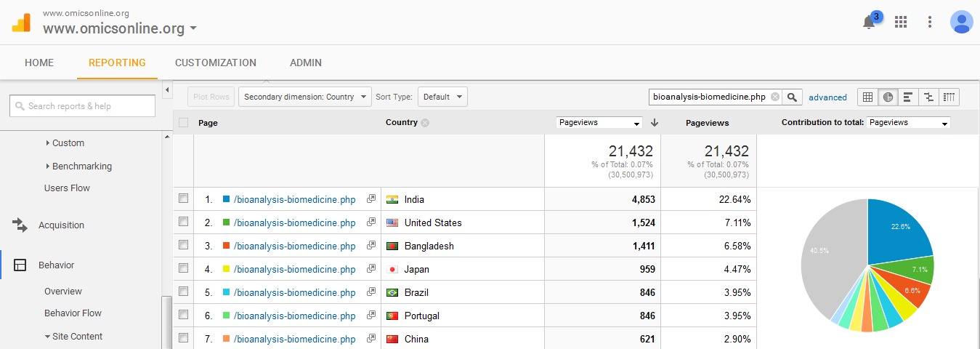The width and height of the screenshot is (980, 349).
Task: Switch to performance bar view
Action: point(908,97)
